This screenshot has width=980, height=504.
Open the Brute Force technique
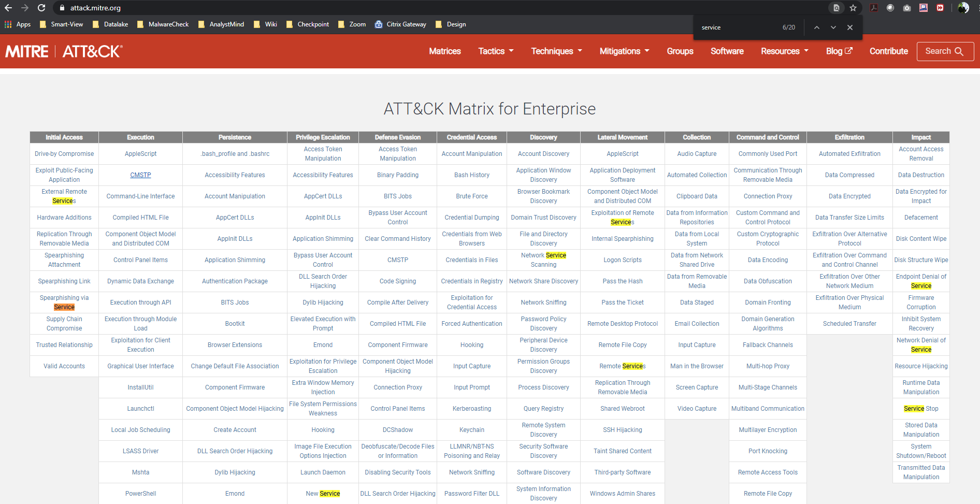pyautogui.click(x=472, y=196)
